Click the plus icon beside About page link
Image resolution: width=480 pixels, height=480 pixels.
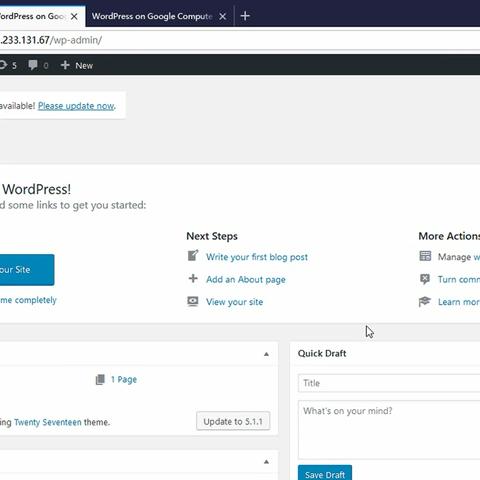(193, 278)
